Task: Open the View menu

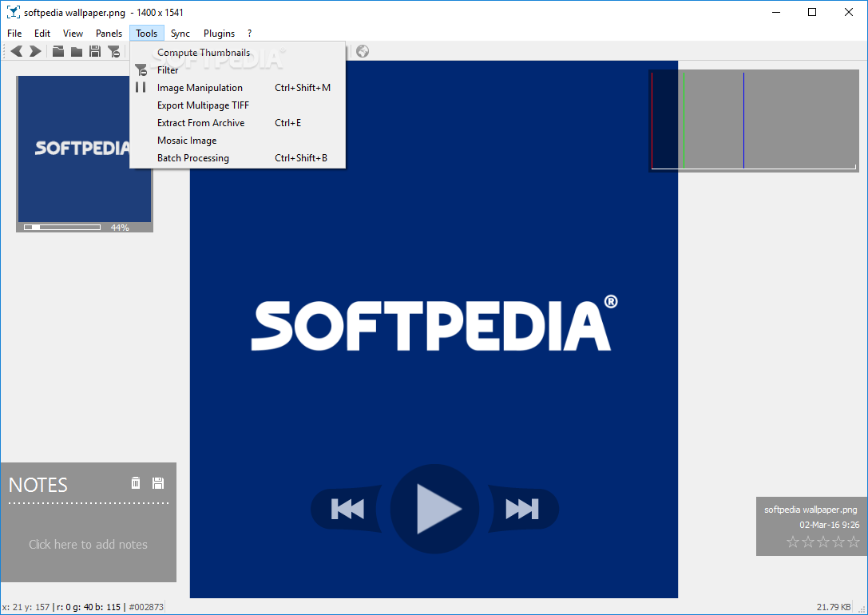Action: click(73, 34)
